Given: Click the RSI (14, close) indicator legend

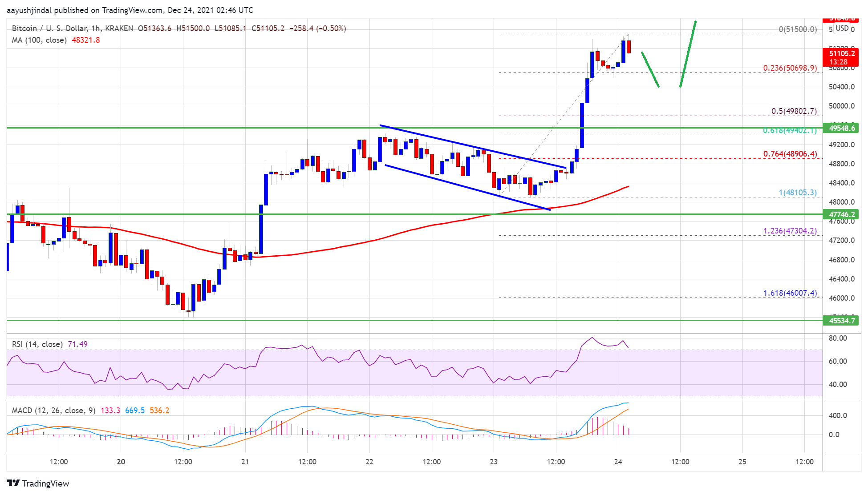Looking at the screenshot, I should tap(37, 344).
